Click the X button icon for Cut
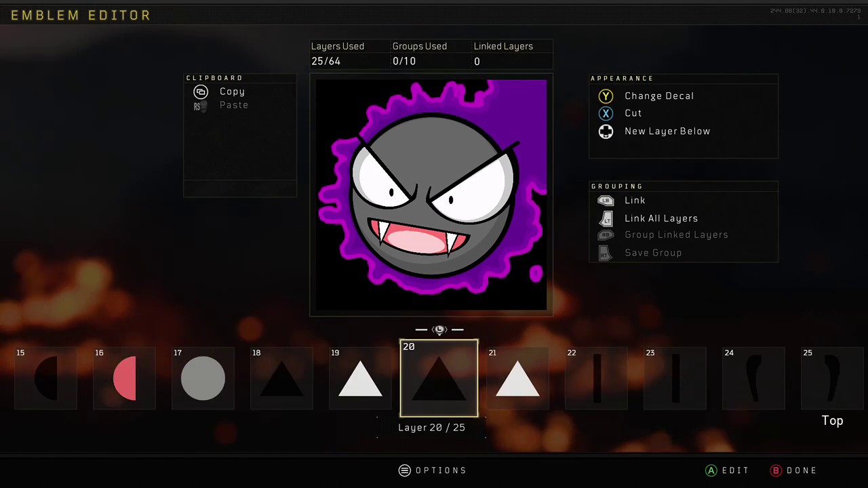868x488 pixels. click(x=606, y=114)
